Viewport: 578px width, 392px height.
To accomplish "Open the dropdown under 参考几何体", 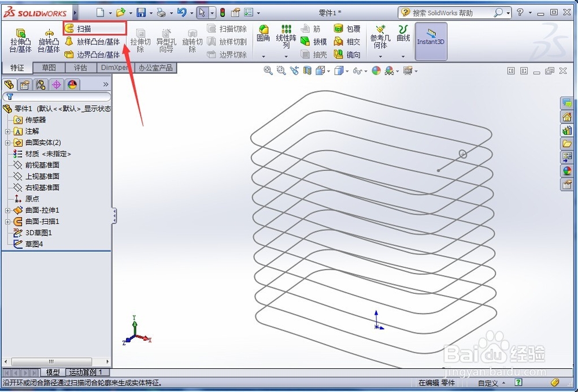I will coord(380,57).
